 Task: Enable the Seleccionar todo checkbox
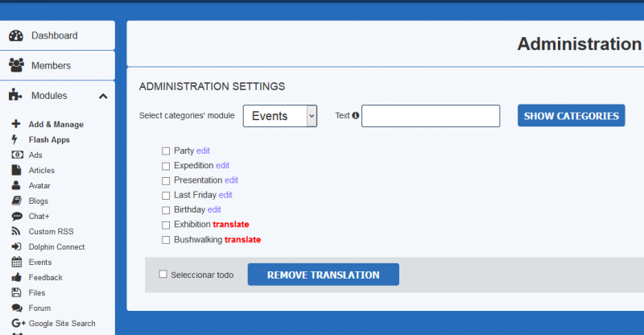[163, 274]
